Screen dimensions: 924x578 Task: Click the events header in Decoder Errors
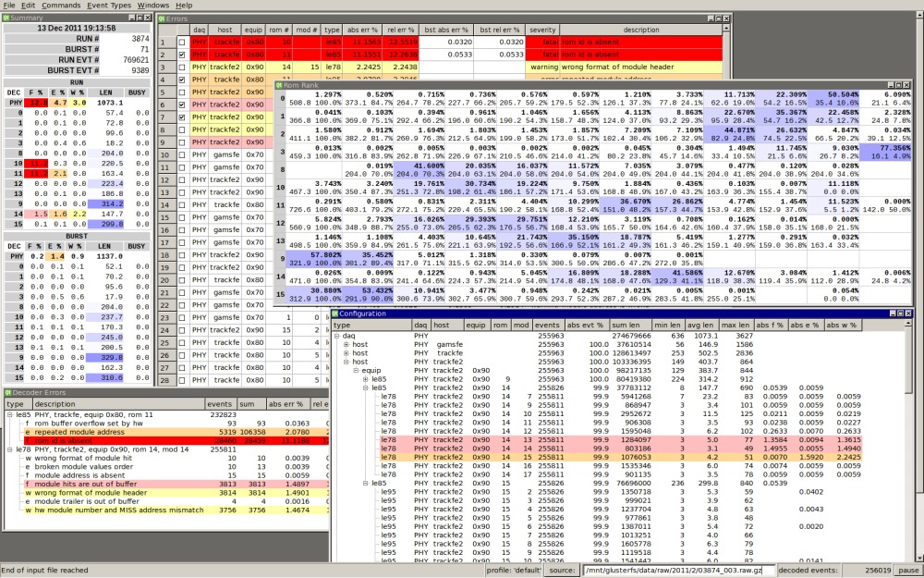point(221,404)
